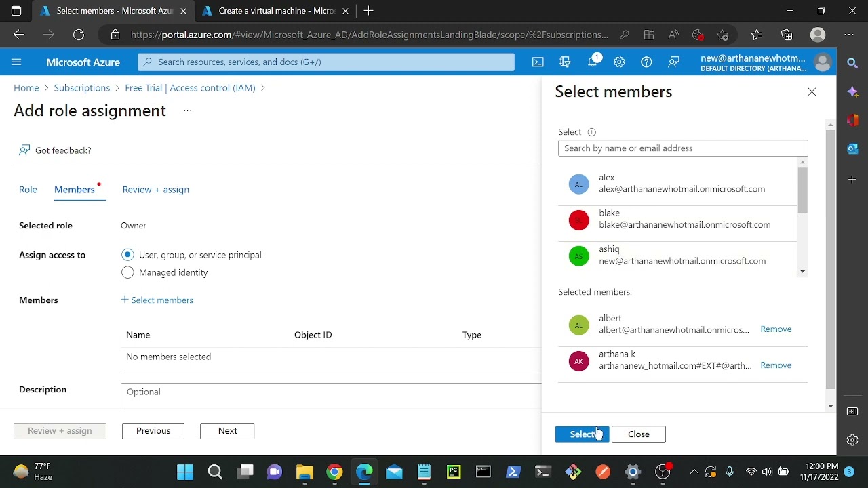This screenshot has width=868, height=488.
Task: Open the Outlook icon in Edge sidebar
Action: [x=852, y=148]
